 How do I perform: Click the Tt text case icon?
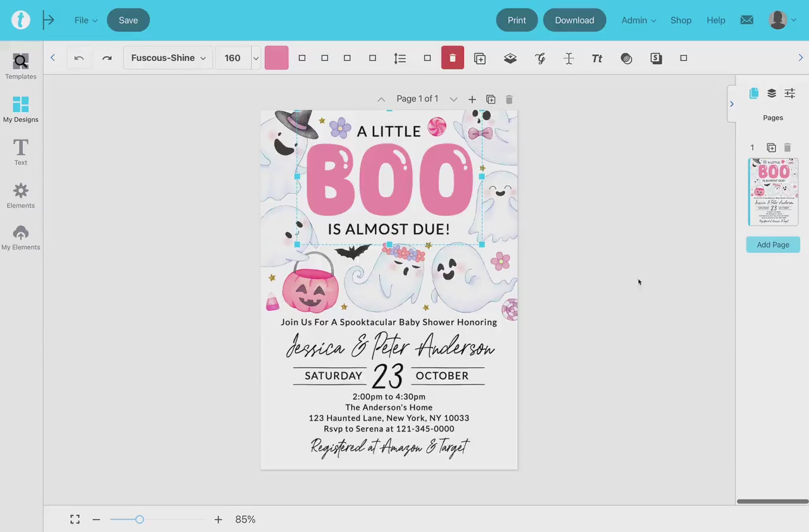click(597, 58)
